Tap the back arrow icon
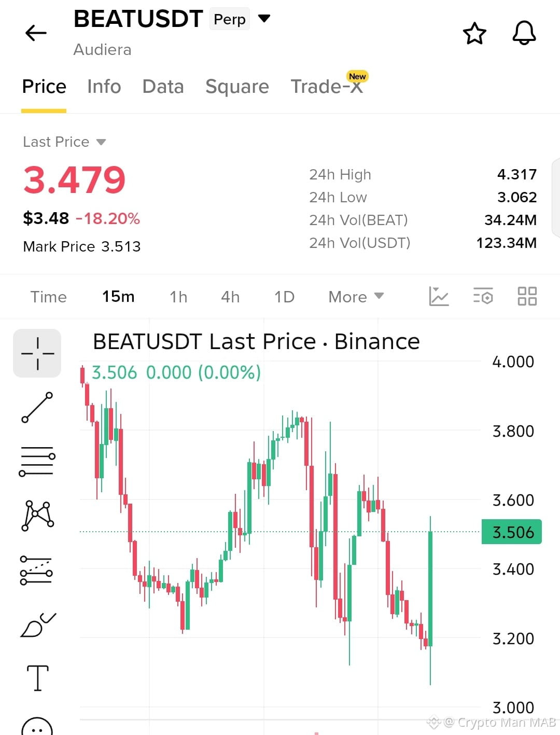Viewport: 560px width, 735px height. pyautogui.click(x=36, y=33)
